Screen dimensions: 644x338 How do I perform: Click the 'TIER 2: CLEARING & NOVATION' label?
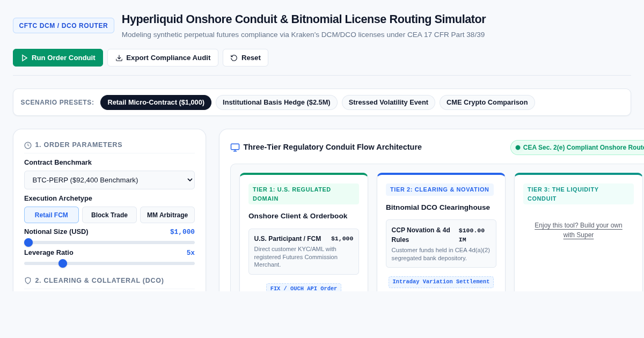pos(440,189)
